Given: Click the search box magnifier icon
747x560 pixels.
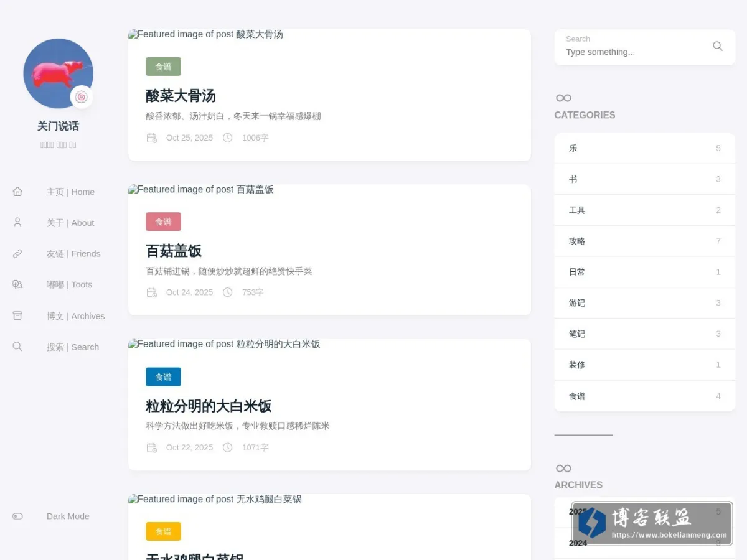Looking at the screenshot, I should tap(718, 46).
